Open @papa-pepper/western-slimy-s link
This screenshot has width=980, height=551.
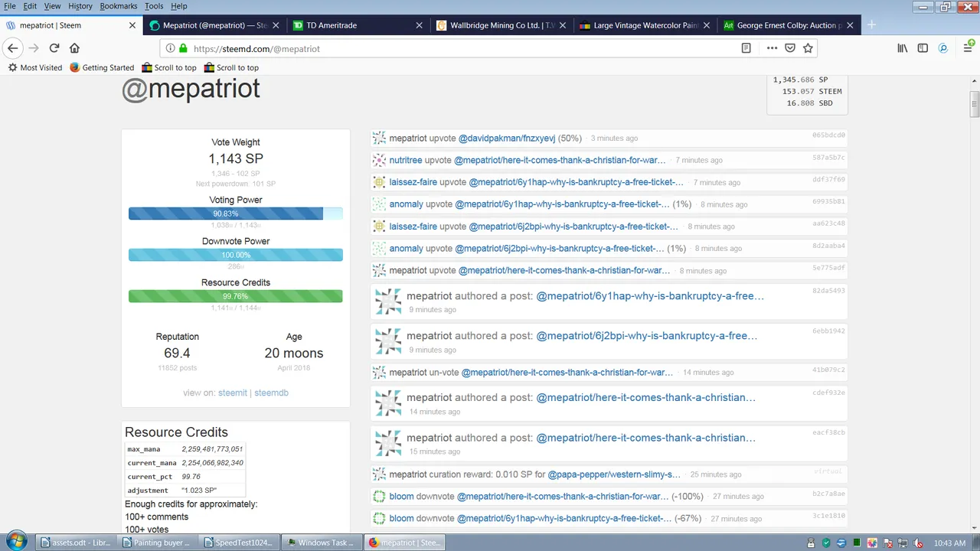click(x=614, y=474)
